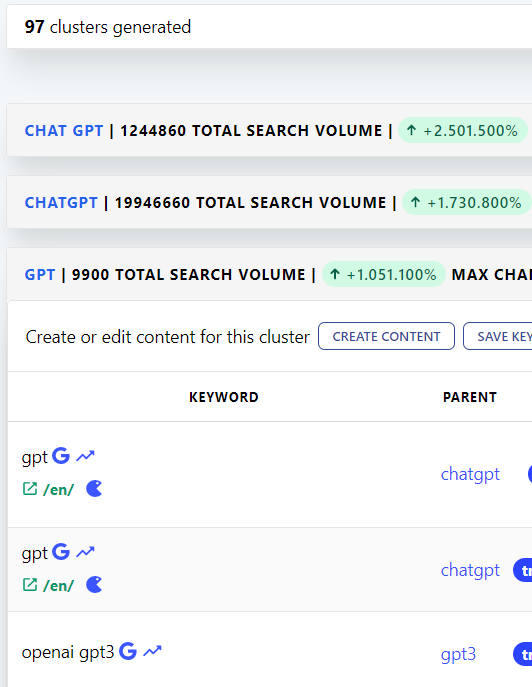Viewport: 532px width, 687px height.
Task: Open trend chart icon for openai gpt3
Action: (x=153, y=652)
